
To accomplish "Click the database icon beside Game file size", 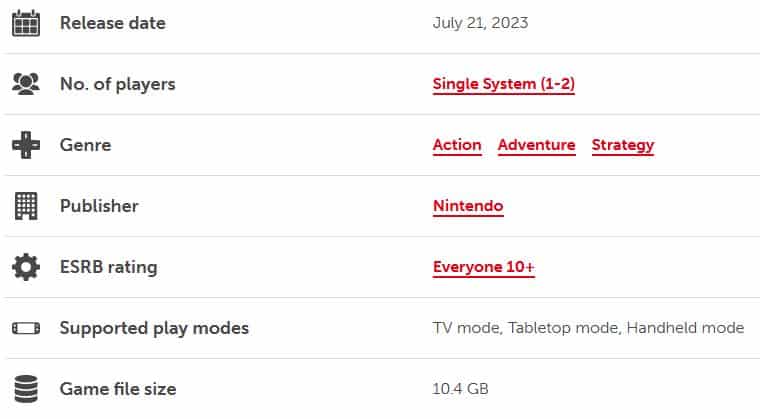I will pos(25,388).
